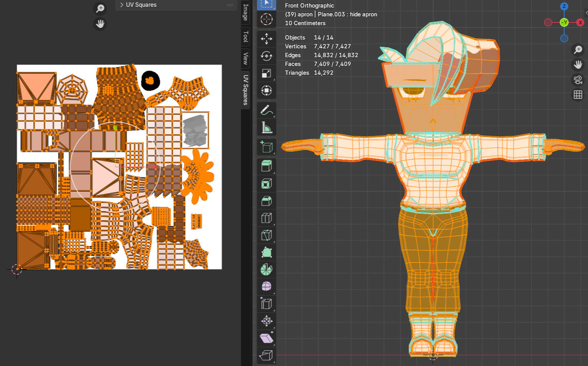
Task: Select the 3D Cursor tool
Action: [266, 19]
